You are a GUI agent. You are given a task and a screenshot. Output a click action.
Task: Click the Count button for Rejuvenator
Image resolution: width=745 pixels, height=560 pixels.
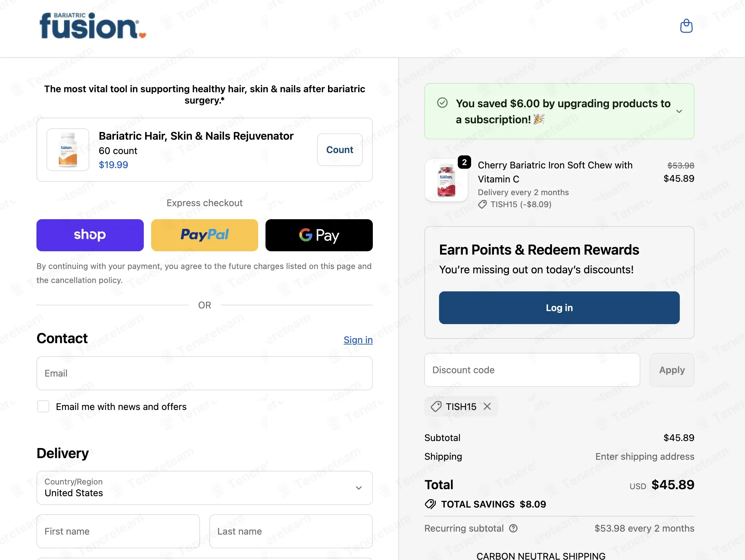point(339,150)
